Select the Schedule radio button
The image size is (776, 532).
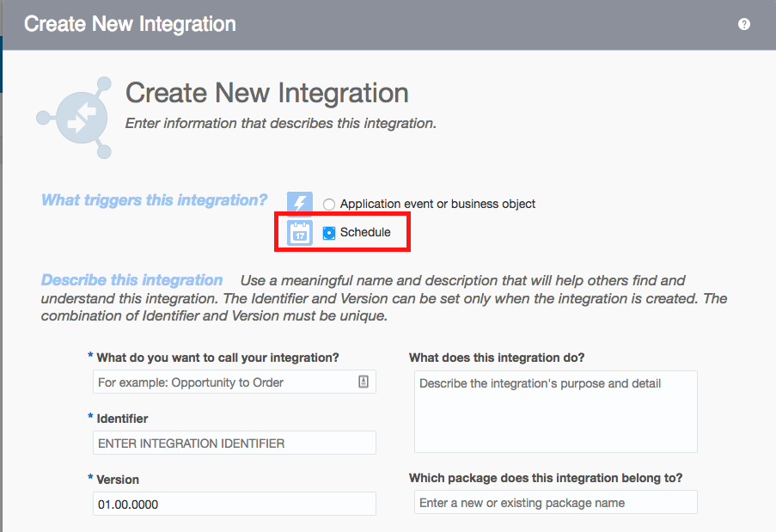[329, 233]
